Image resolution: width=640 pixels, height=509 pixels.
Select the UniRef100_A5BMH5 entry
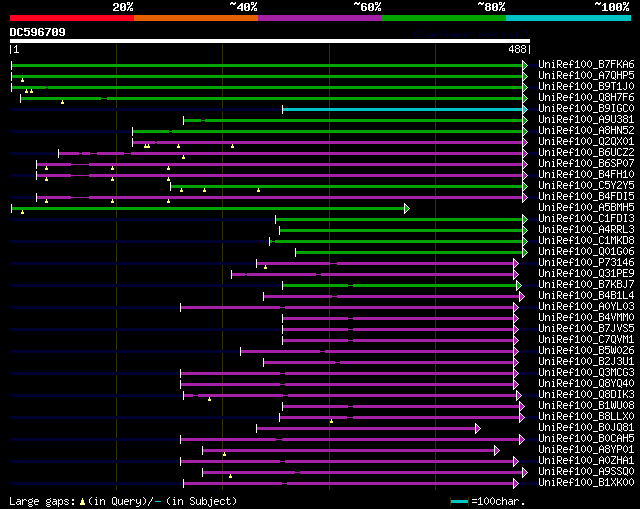tap(586, 207)
